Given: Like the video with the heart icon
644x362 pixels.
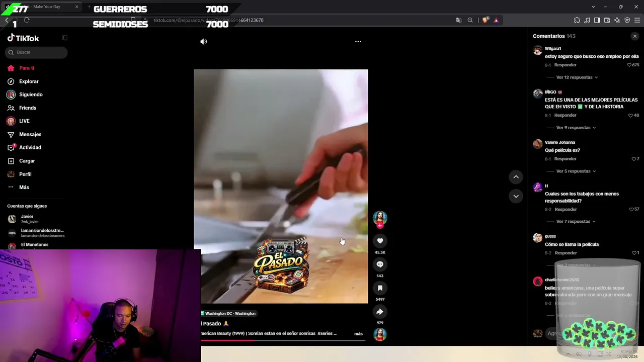Looking at the screenshot, I should click(x=380, y=241).
